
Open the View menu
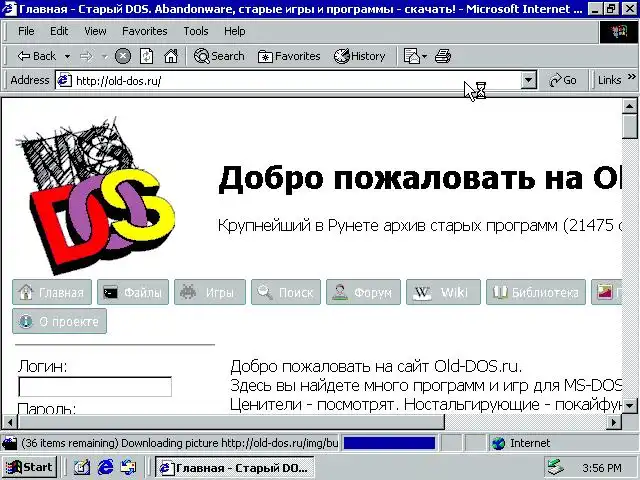coord(95,31)
